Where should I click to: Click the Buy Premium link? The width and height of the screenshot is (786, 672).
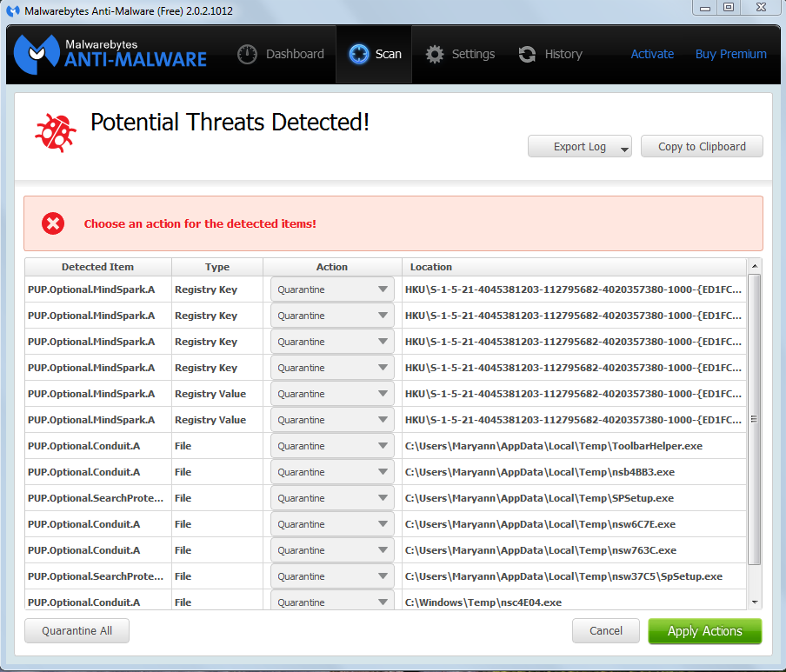[x=730, y=54]
